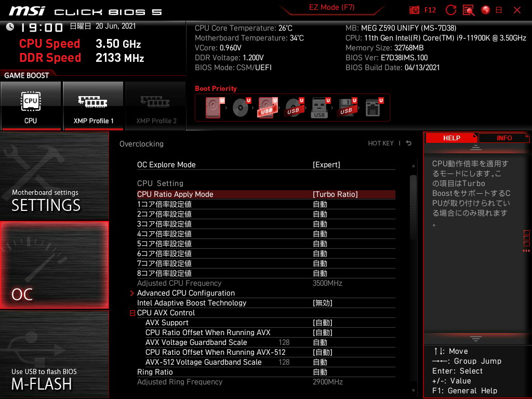Click the GAME BOOST label
This screenshot has height=399, width=532.
[x=26, y=75]
